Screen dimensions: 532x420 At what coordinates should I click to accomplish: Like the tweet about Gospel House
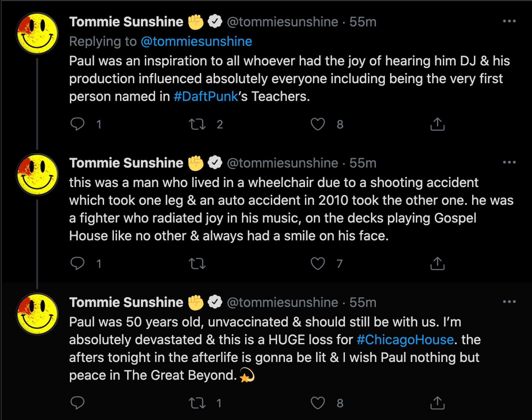pos(318,263)
